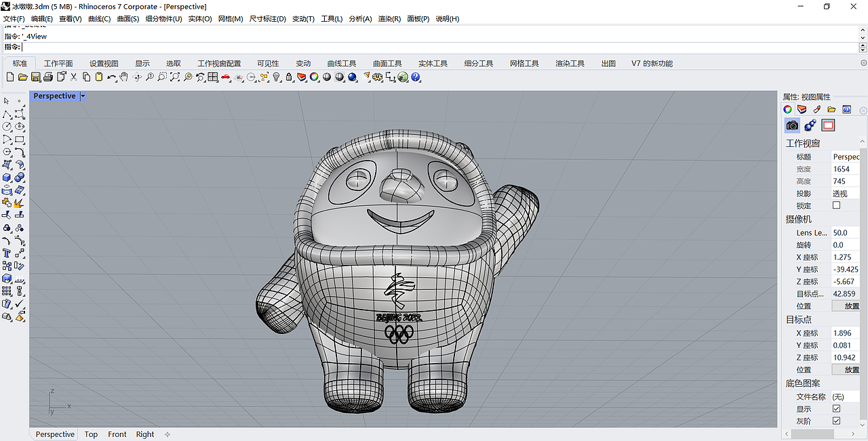868x441 pixels.
Task: Open the Perspective viewport title dropdown arrow
Action: (83, 96)
